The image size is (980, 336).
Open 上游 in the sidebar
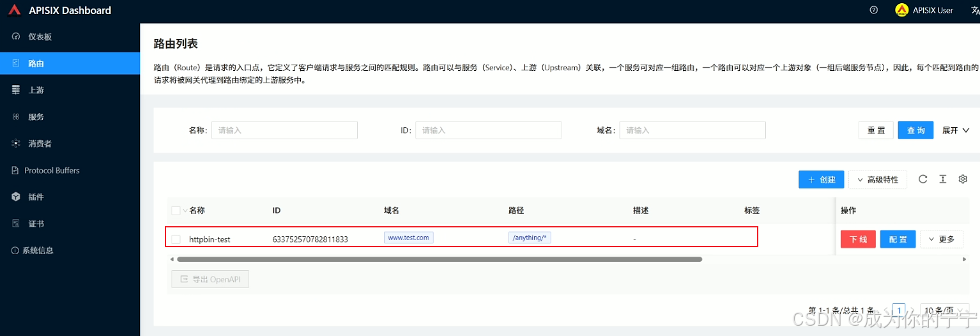click(70, 90)
